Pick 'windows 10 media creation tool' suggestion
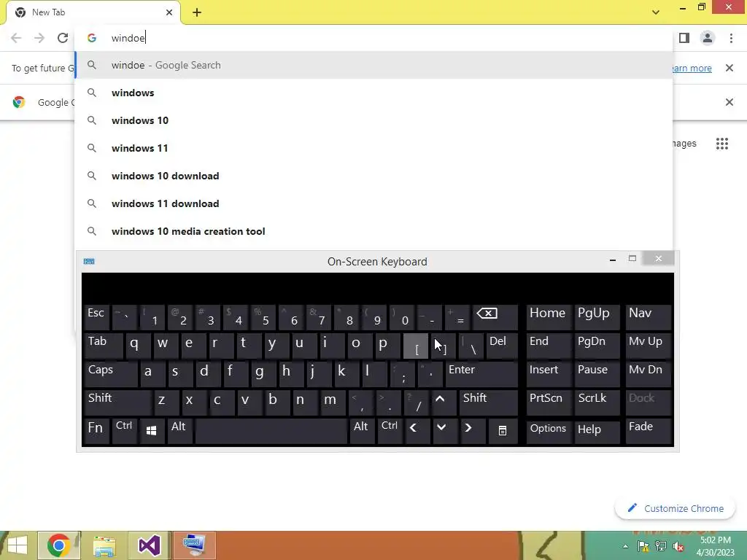Viewport: 747px width, 560px height. pos(374,231)
